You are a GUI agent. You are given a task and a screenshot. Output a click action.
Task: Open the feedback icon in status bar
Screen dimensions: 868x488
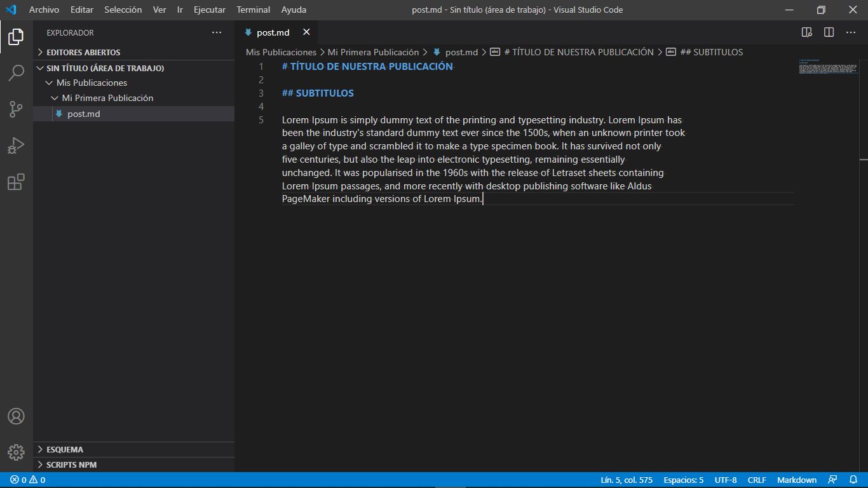[x=832, y=480]
